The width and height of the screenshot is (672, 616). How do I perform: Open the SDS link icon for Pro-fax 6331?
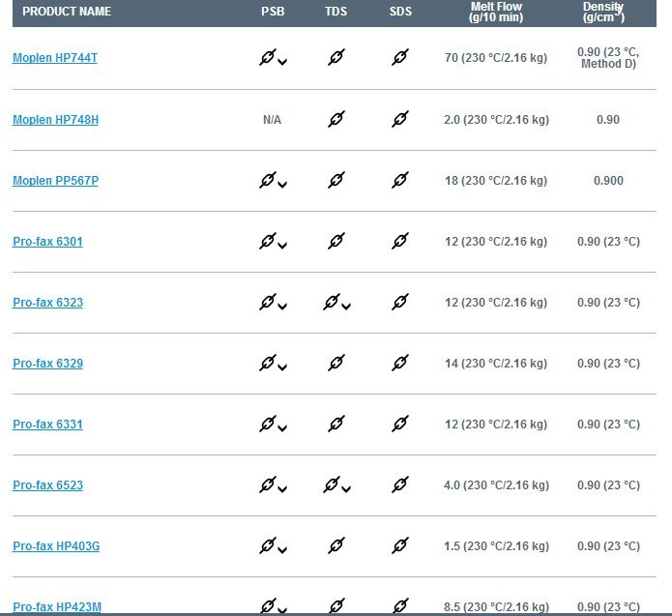[400, 424]
